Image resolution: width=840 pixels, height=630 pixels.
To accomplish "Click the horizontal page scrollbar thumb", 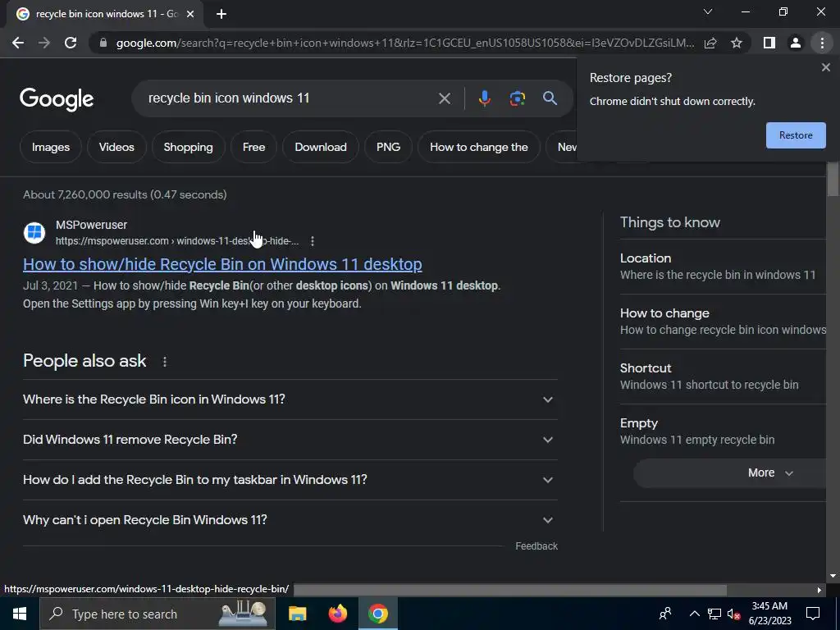I will [x=510, y=590].
